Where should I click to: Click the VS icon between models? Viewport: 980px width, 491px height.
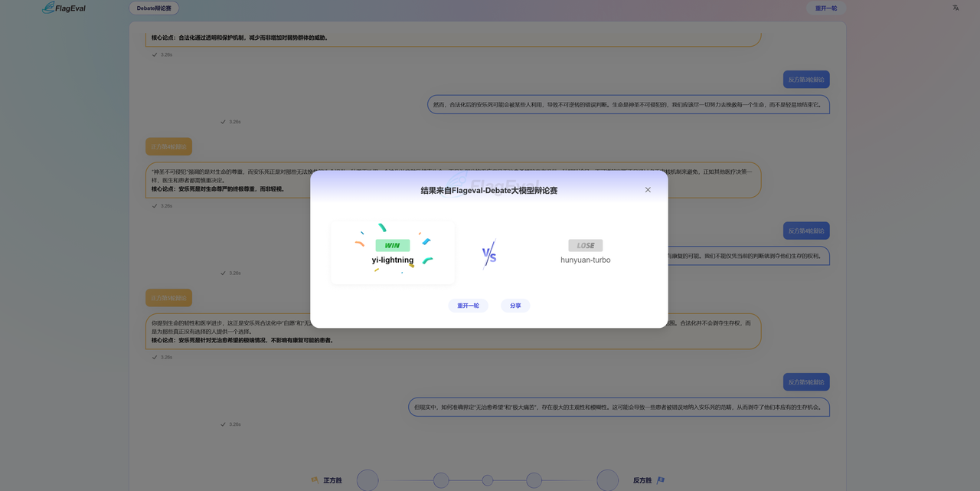[489, 254]
